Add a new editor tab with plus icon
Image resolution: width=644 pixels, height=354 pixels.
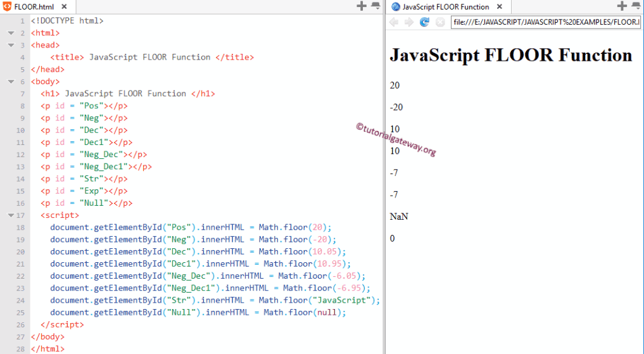coord(362,6)
